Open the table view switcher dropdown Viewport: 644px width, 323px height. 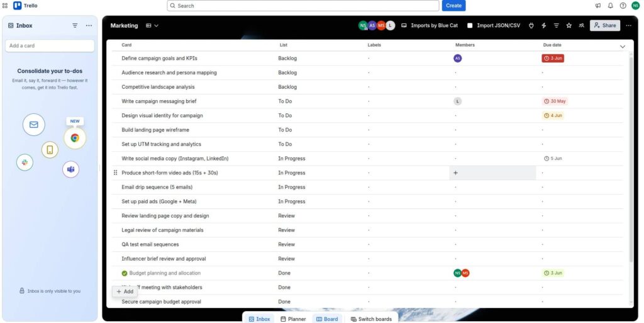152,25
